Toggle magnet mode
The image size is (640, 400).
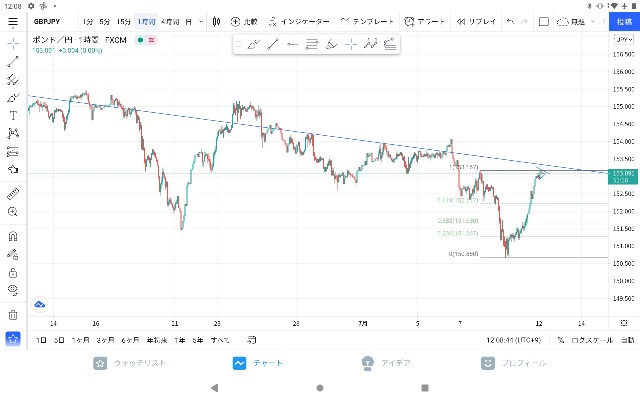tap(13, 236)
